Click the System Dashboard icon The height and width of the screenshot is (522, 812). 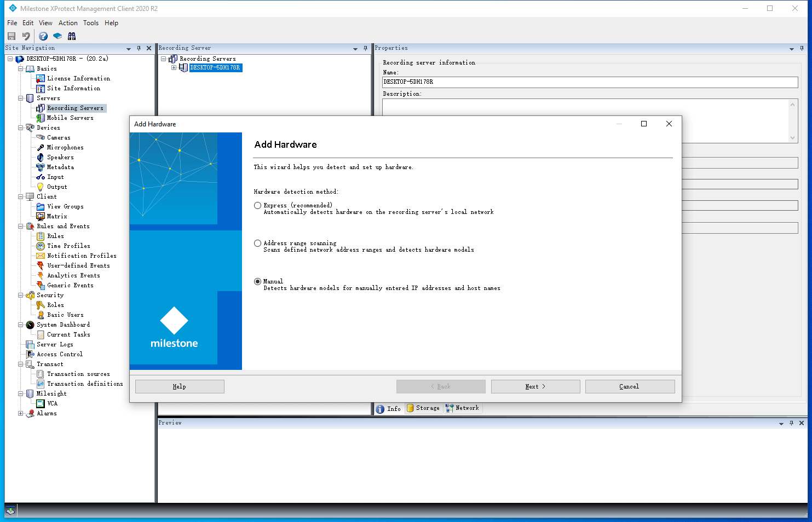point(30,325)
